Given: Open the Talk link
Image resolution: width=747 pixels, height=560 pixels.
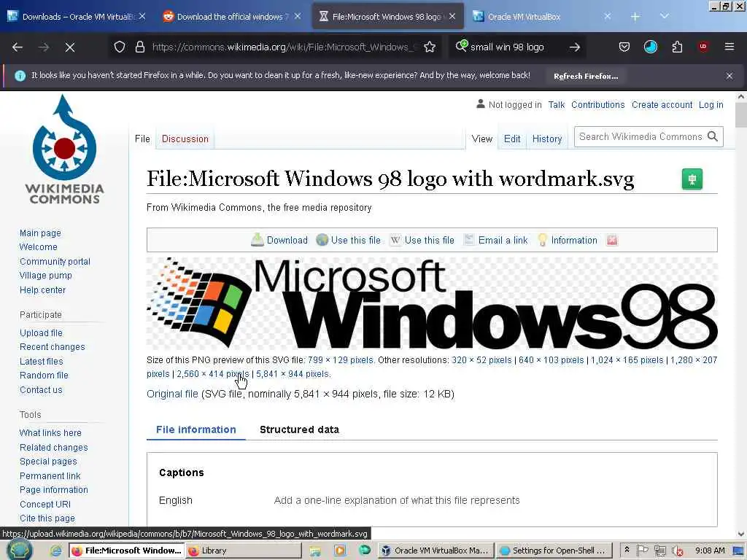Looking at the screenshot, I should click(x=556, y=105).
